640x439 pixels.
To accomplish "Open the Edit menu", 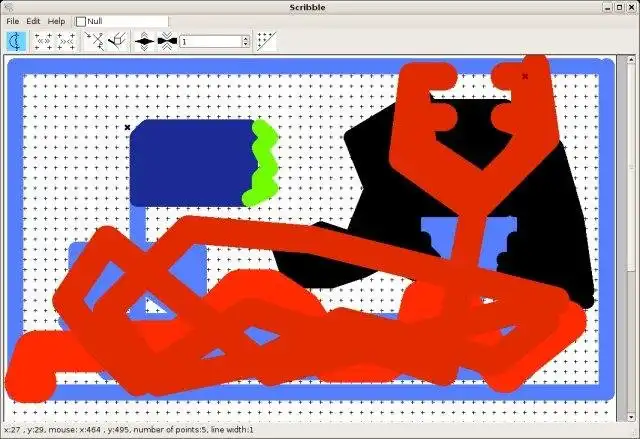I will pyautogui.click(x=33, y=21).
